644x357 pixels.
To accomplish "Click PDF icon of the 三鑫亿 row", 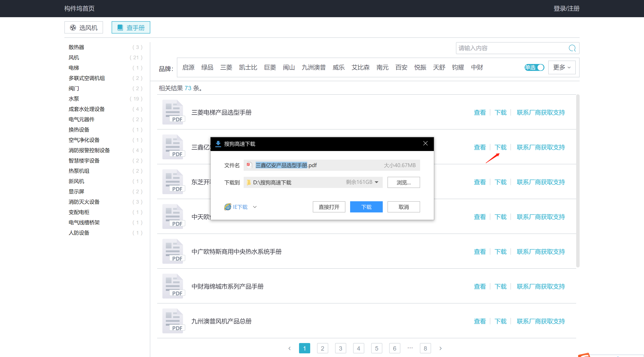I will tap(173, 147).
